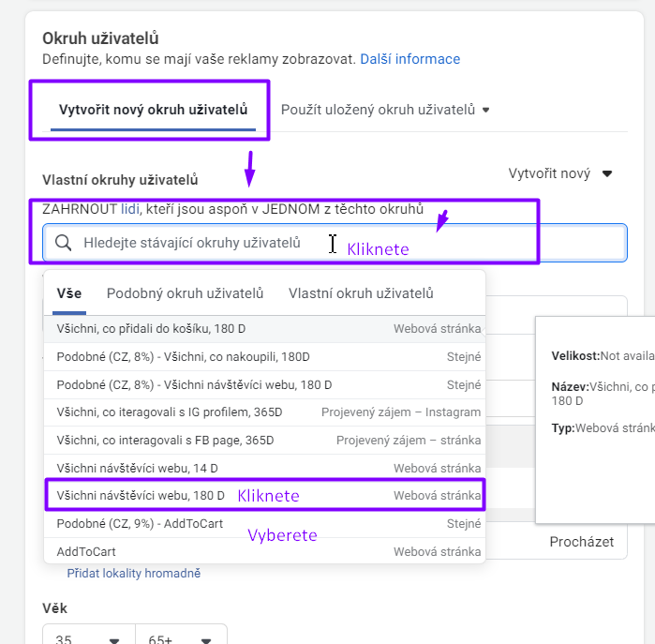Screen dimensions: 655x644
Task: Switch to 'Podobný okruh uživatelů' tab
Action: coord(185,293)
